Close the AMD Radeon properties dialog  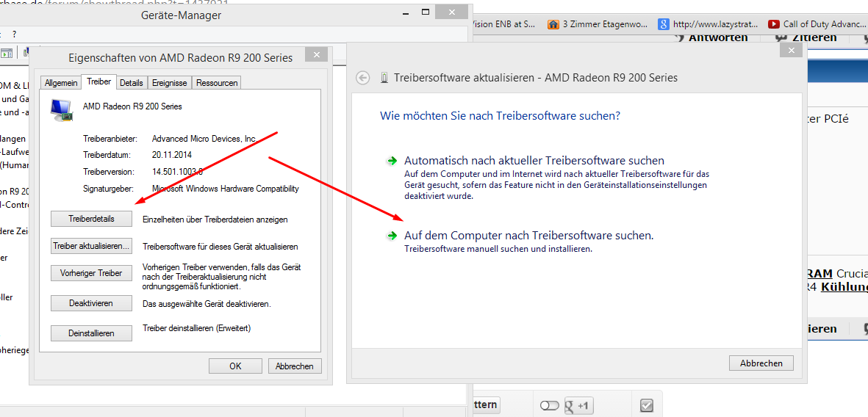coord(316,55)
